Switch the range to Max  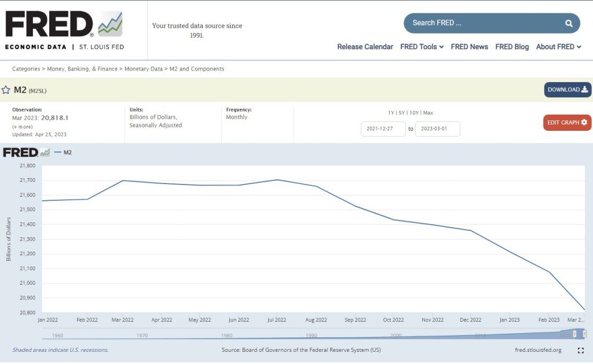(x=428, y=113)
